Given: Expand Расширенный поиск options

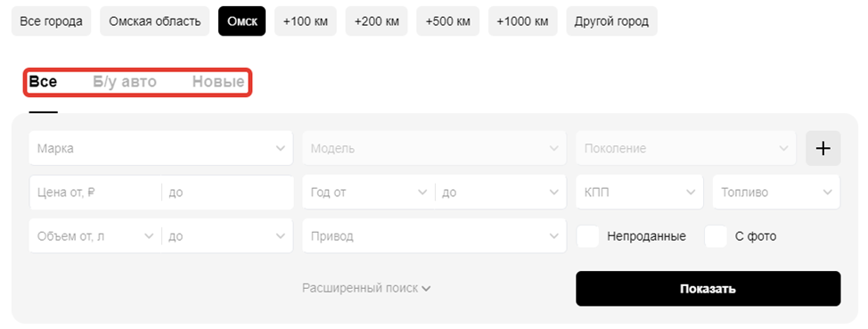Looking at the screenshot, I should click(366, 289).
